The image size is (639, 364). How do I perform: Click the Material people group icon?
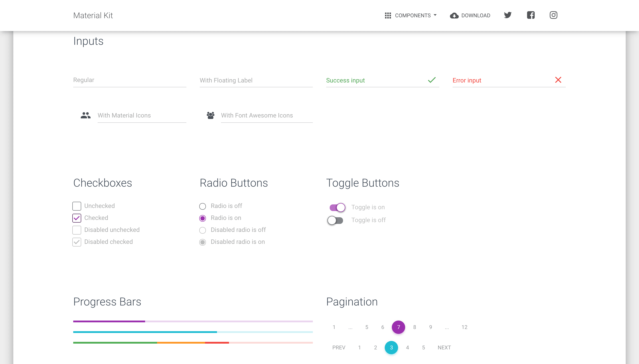pyautogui.click(x=86, y=115)
